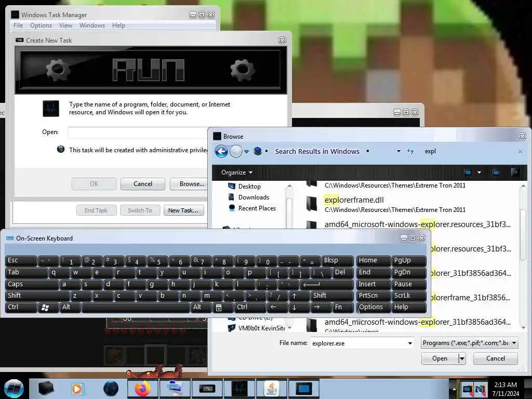
Task: Click the Forward arrow in Browse dialog
Action: [x=236, y=151]
